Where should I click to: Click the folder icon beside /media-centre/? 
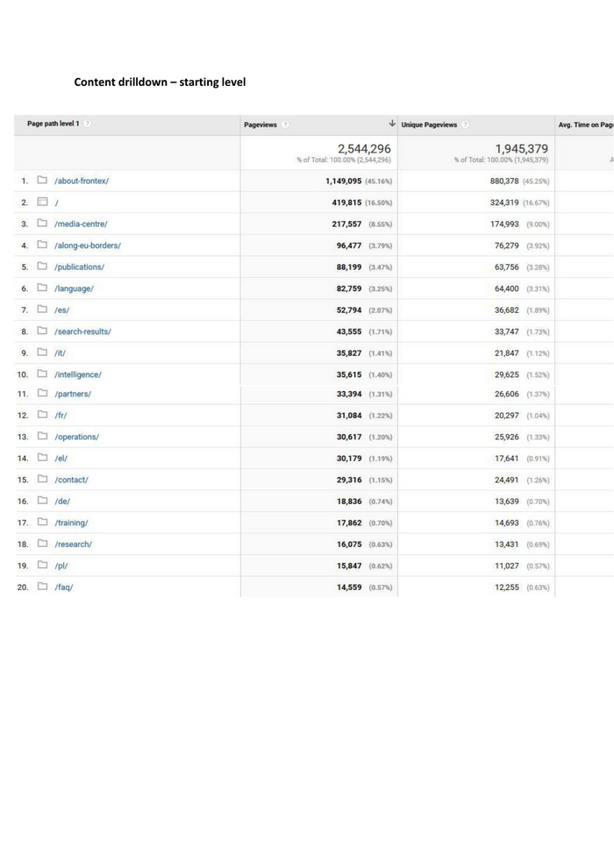click(42, 224)
